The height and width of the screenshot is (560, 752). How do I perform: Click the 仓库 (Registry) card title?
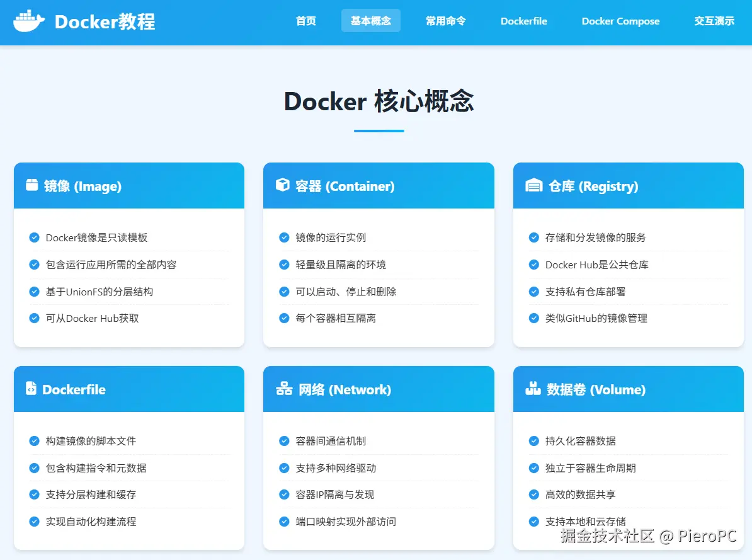[593, 186]
